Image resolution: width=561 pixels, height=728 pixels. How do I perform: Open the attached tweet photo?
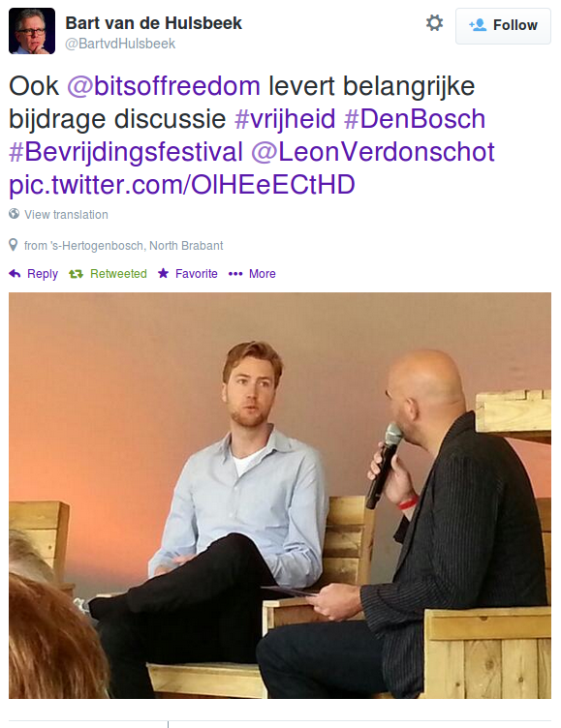pos(280,496)
